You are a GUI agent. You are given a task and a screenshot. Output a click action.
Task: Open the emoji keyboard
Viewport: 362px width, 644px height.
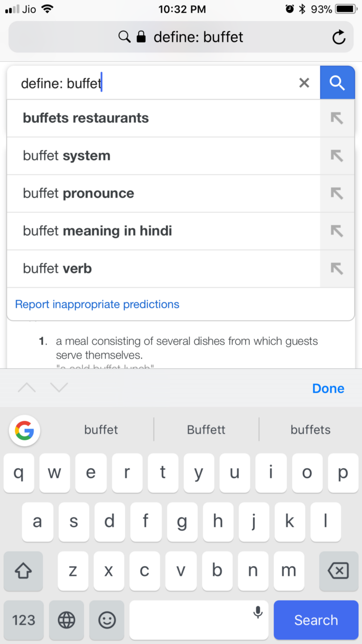(x=107, y=620)
